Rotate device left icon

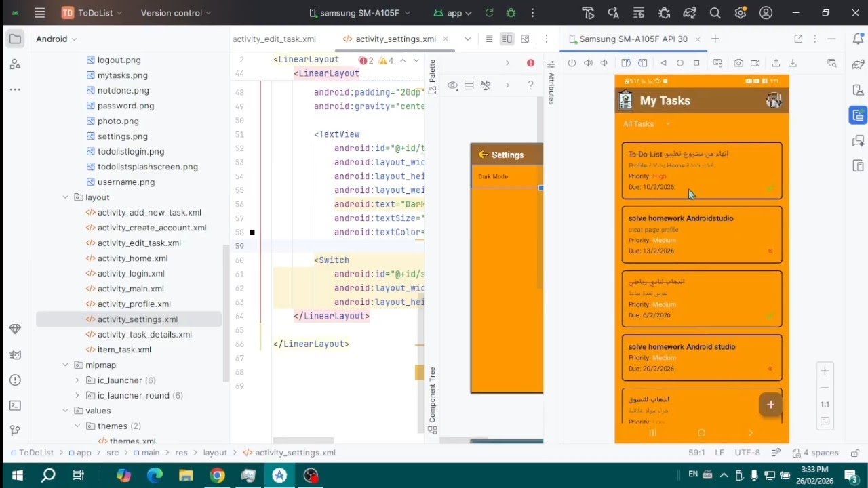pos(626,63)
